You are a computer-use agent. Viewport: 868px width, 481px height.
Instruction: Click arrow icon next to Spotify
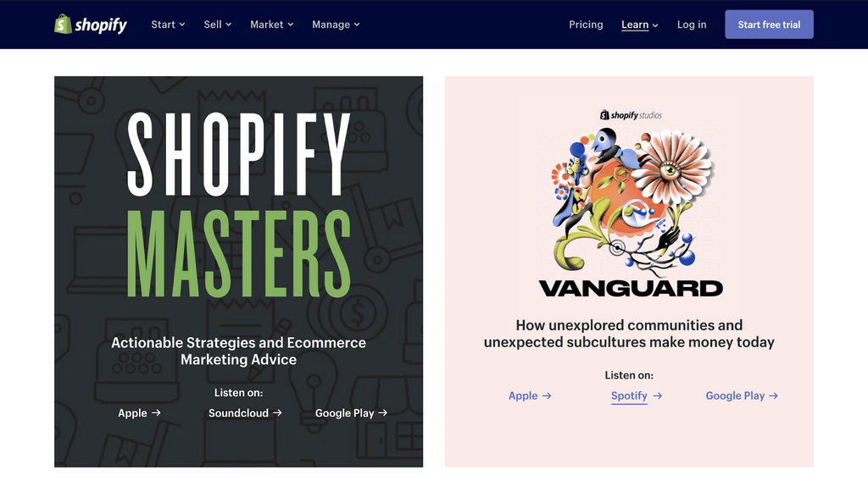click(x=658, y=395)
